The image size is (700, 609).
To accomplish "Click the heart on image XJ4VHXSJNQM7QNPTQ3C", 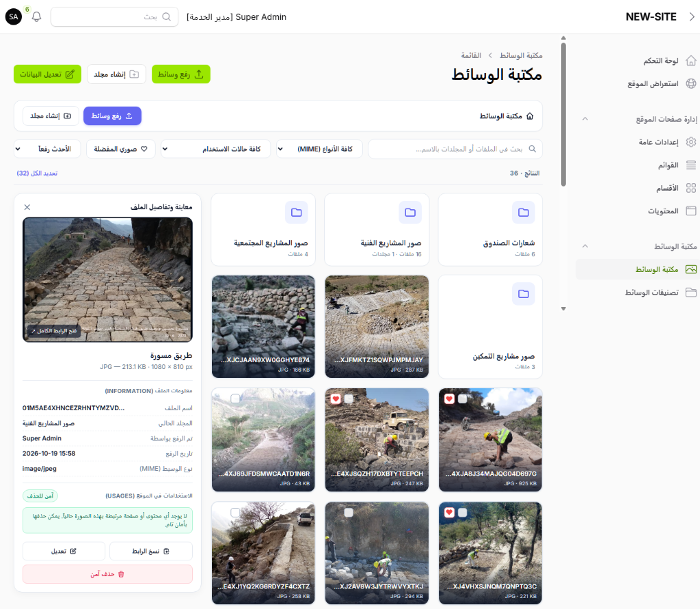I will click(x=449, y=513).
